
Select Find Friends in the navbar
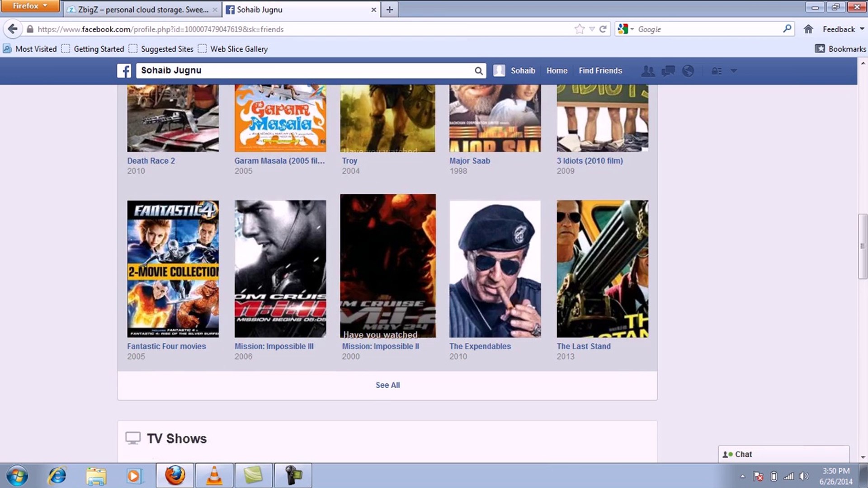point(600,70)
